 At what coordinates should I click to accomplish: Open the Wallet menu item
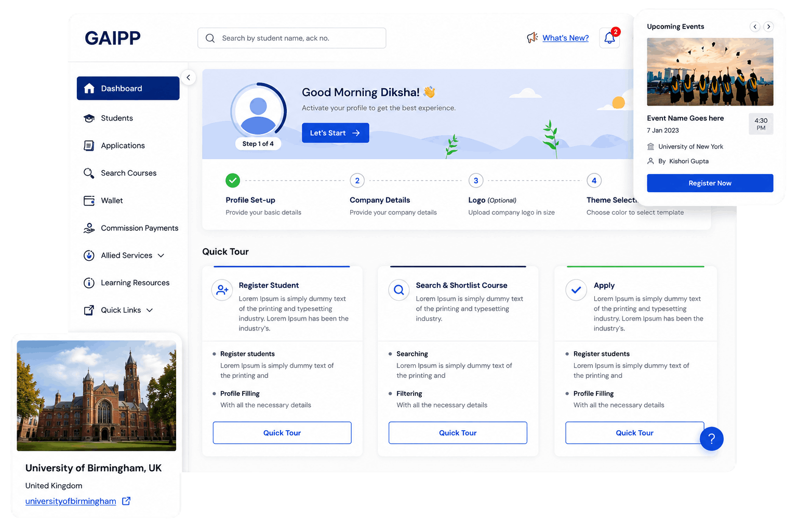tap(128, 201)
